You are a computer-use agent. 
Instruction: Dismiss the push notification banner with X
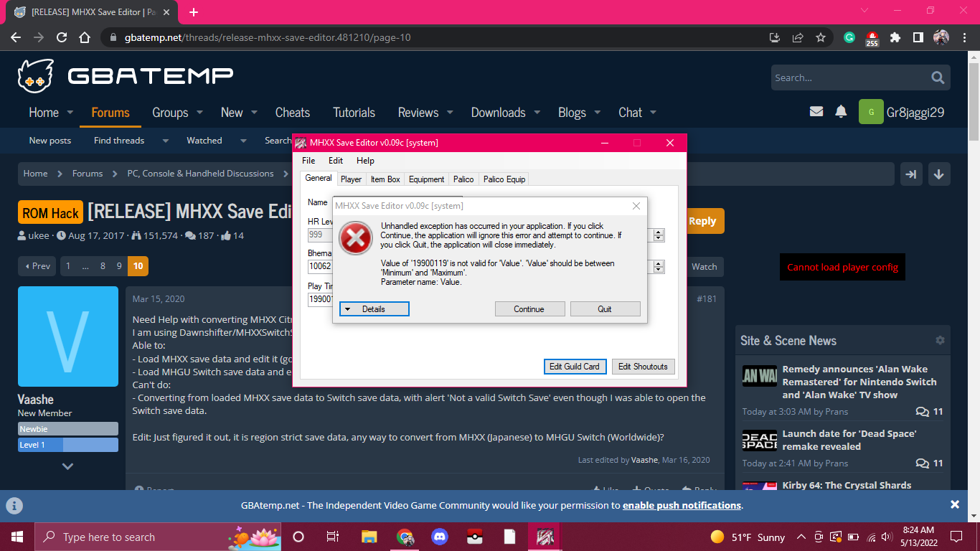tap(955, 504)
